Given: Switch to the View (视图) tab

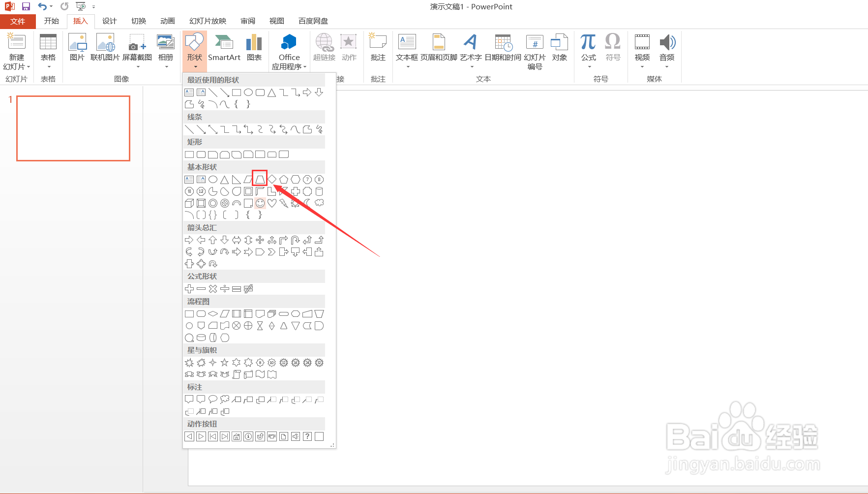Looking at the screenshot, I should (277, 21).
